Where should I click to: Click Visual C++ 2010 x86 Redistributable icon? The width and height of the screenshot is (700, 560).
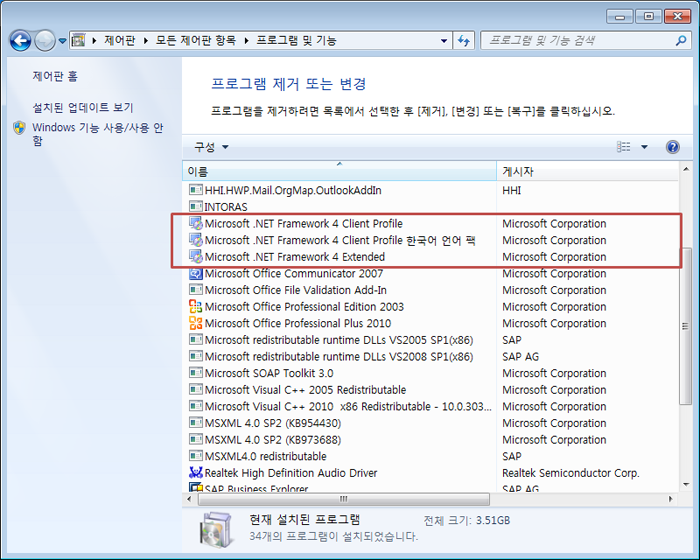pos(196,406)
